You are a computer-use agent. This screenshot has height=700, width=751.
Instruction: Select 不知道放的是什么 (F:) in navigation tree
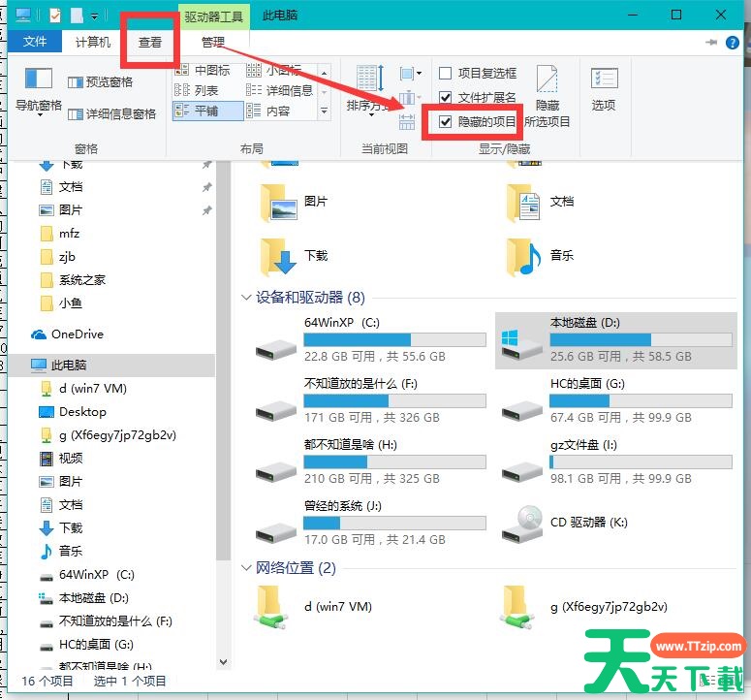106,621
